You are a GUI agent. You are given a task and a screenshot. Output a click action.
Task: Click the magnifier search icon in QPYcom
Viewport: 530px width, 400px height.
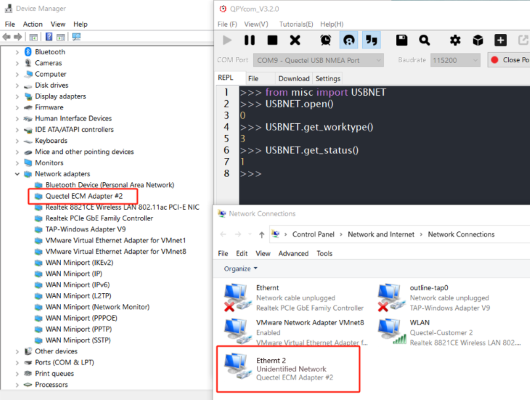[424, 40]
